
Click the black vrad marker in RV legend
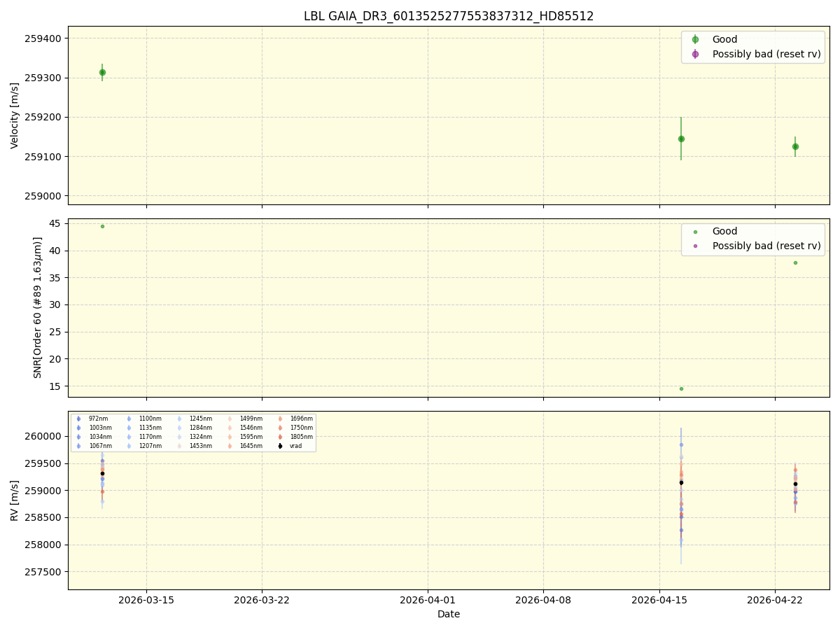click(x=280, y=446)
